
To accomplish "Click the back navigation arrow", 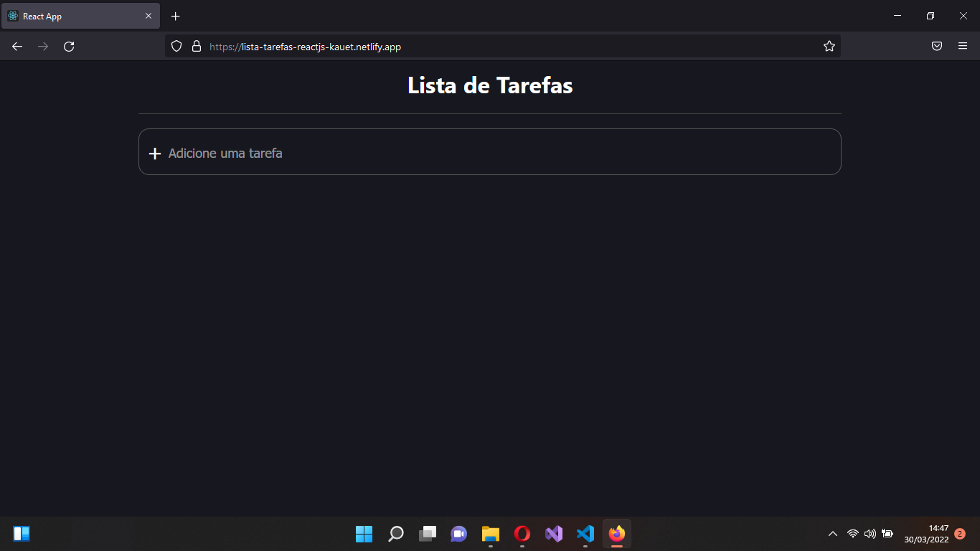I will (x=17, y=46).
